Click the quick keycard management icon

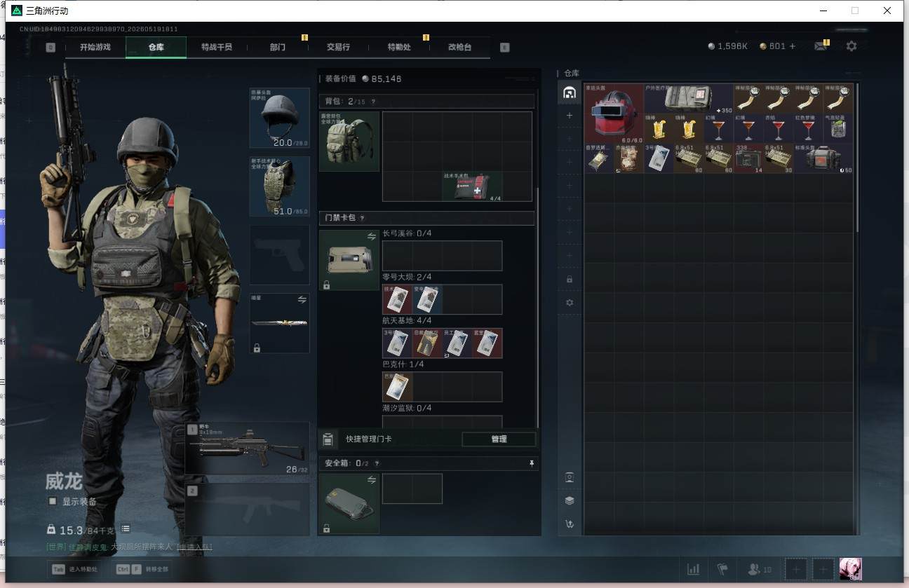point(328,439)
